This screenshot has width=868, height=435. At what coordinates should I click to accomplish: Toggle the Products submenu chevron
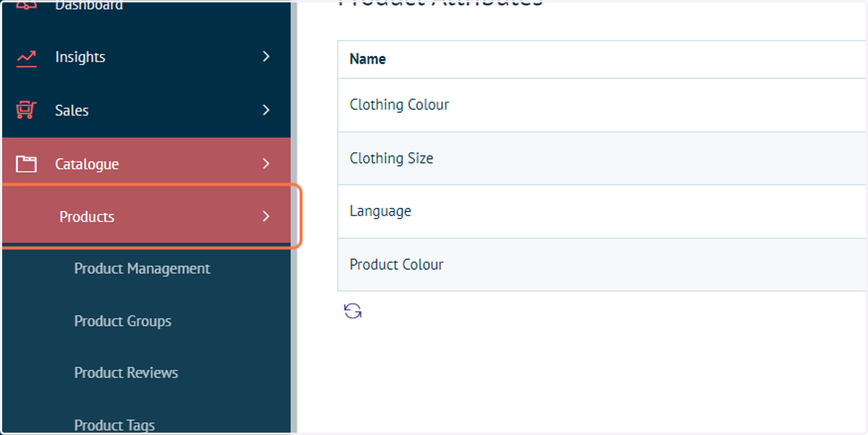[266, 216]
